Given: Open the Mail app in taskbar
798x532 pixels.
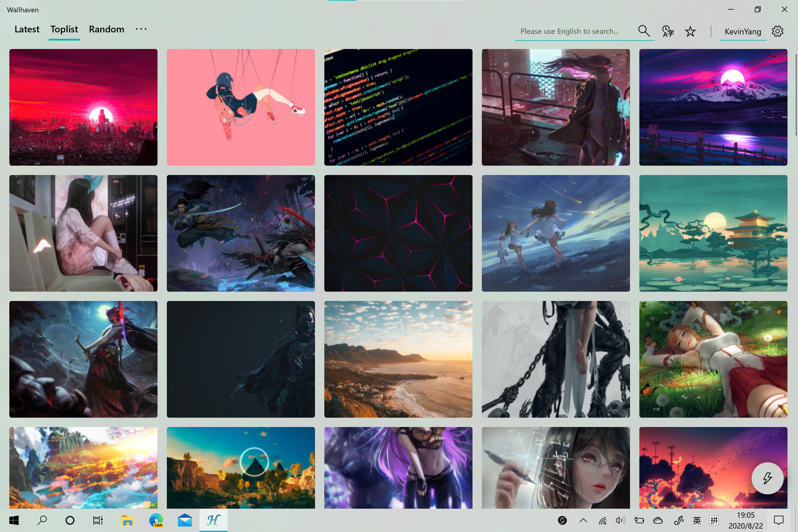Looking at the screenshot, I should 185,520.
